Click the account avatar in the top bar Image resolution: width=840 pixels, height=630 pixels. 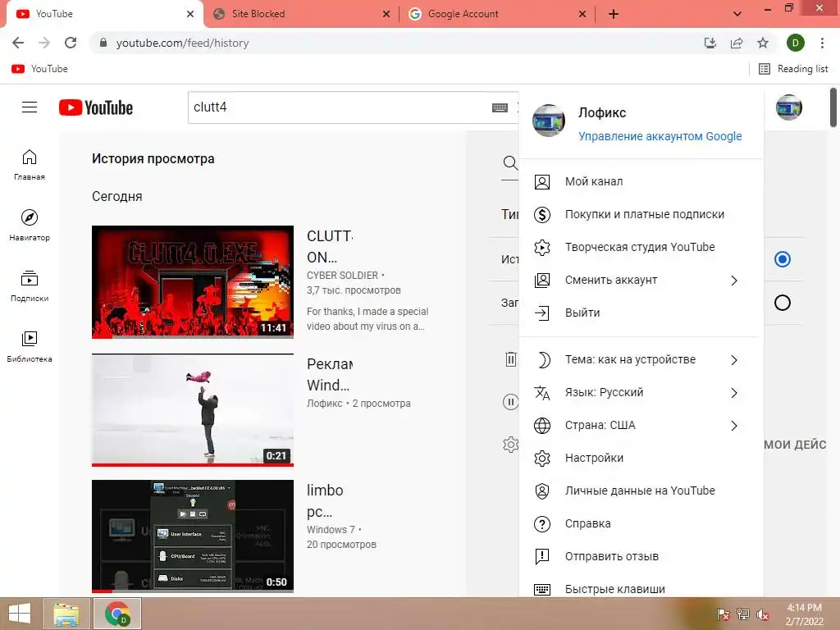click(788, 107)
